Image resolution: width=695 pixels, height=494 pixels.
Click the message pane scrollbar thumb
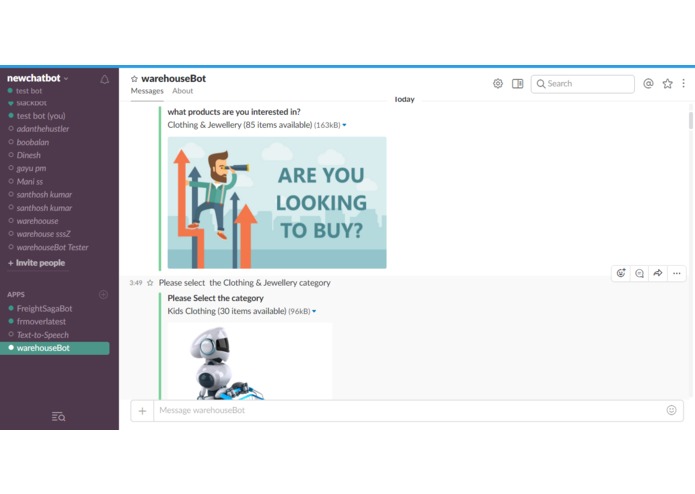(x=691, y=121)
